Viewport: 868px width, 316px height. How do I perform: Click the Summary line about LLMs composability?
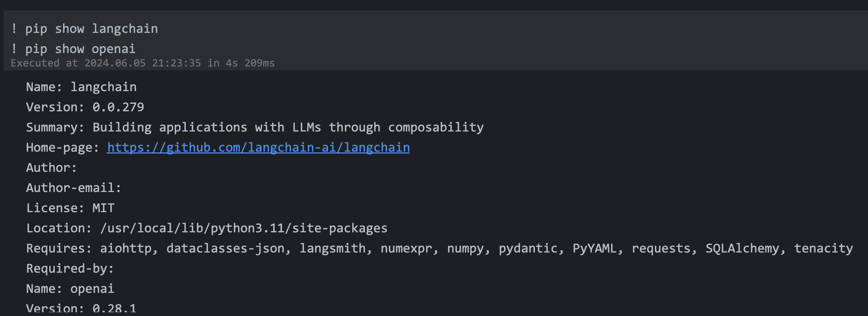255,127
